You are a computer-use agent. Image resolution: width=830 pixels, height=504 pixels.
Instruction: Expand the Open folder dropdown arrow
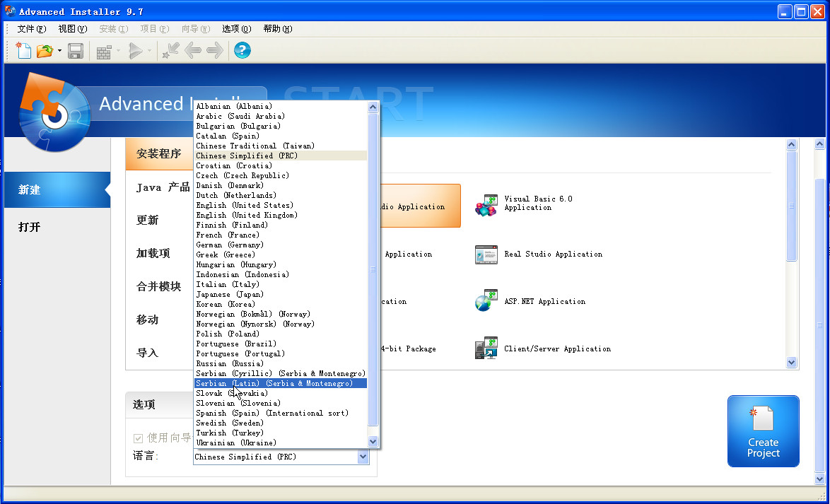[x=59, y=51]
